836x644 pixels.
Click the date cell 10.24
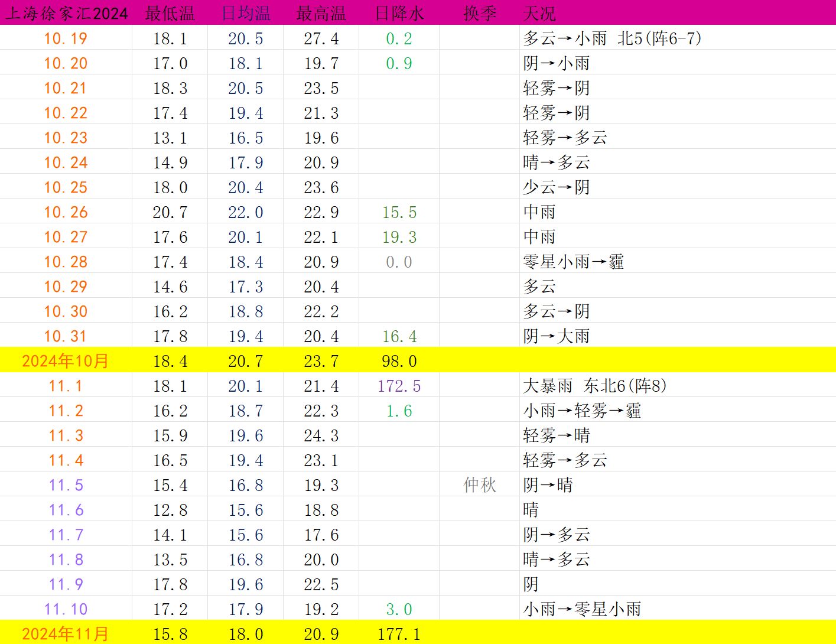click(x=66, y=162)
